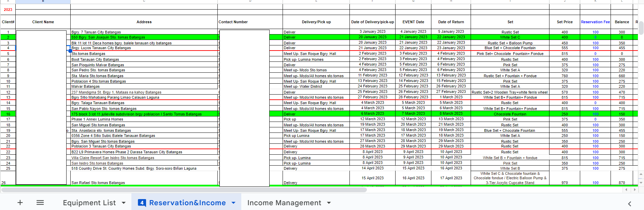The width and height of the screenshot is (644, 210).
Task: Click the horizontal scrollbar thumb
Action: coord(184,190)
